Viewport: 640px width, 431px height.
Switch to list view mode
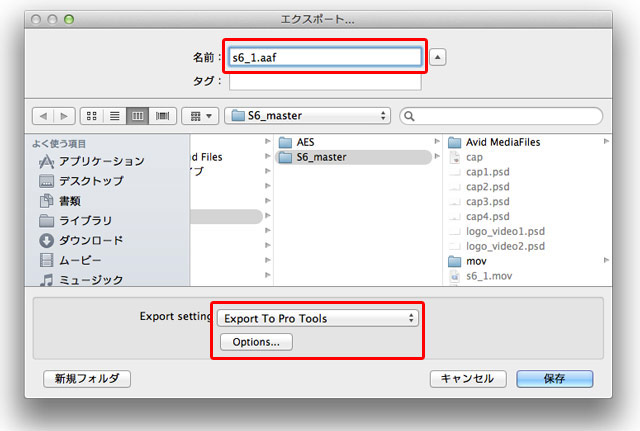[115, 116]
